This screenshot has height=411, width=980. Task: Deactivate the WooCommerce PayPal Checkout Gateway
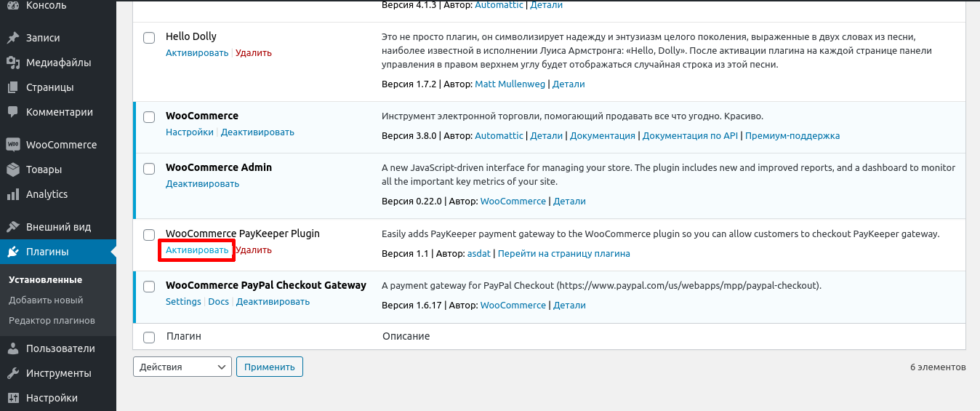click(273, 302)
